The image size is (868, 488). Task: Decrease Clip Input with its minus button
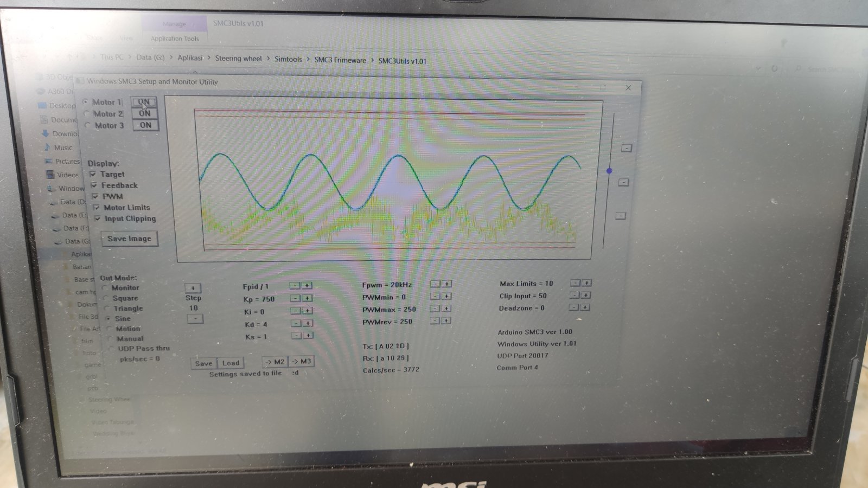(574, 295)
